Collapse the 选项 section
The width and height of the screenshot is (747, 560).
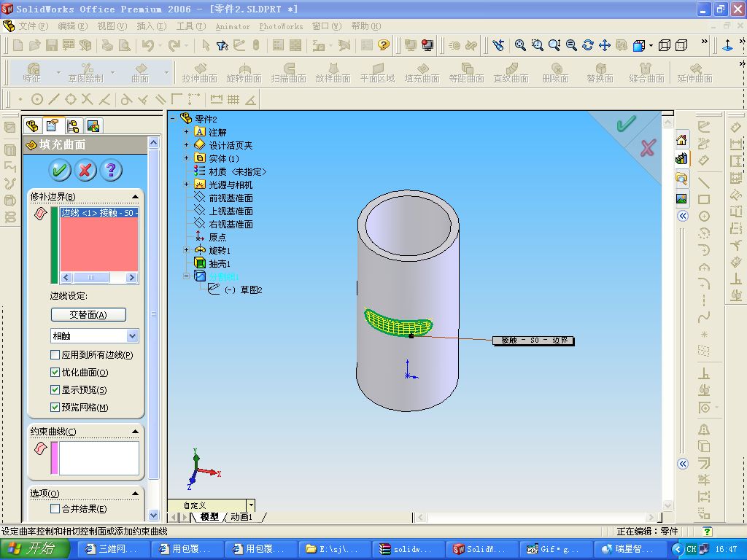tap(135, 494)
